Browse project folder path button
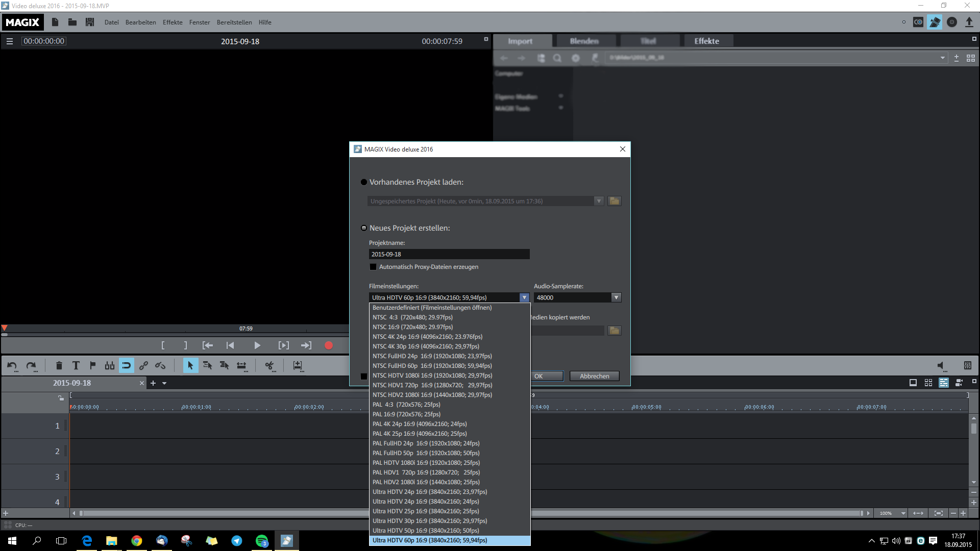980x551 pixels. coord(615,331)
